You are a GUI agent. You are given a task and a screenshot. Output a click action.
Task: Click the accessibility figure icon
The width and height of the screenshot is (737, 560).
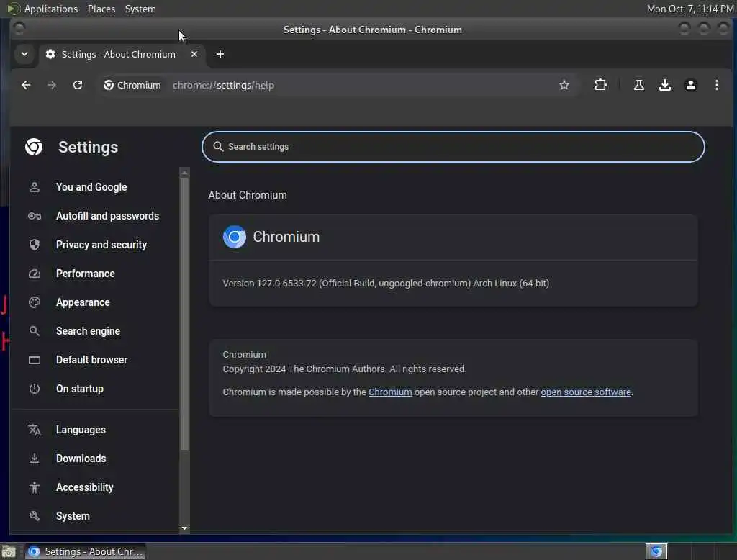pyautogui.click(x=35, y=487)
